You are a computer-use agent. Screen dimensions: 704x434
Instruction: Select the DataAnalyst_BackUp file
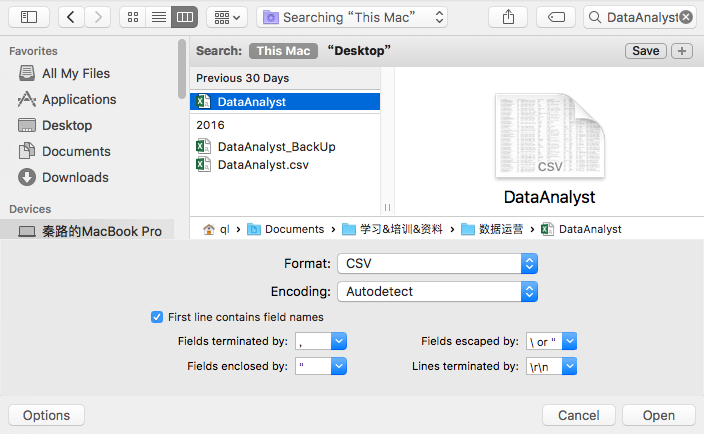(x=276, y=147)
